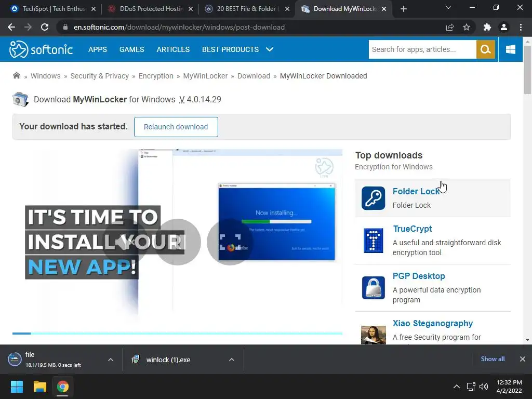Select the Windows platform icon in header

coord(510,49)
